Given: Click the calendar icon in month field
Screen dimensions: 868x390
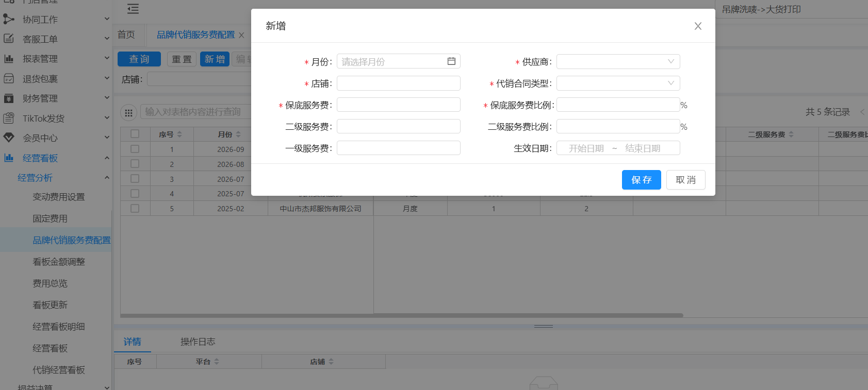Looking at the screenshot, I should point(451,61).
